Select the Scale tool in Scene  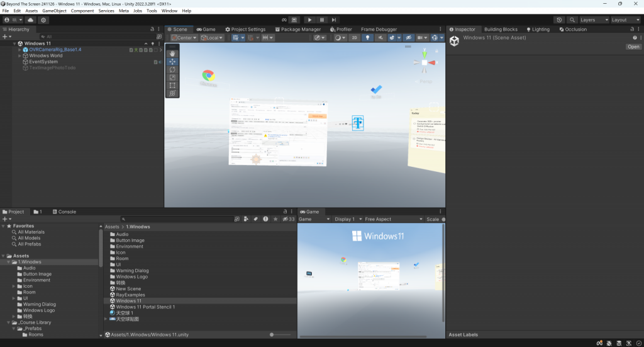tap(172, 77)
